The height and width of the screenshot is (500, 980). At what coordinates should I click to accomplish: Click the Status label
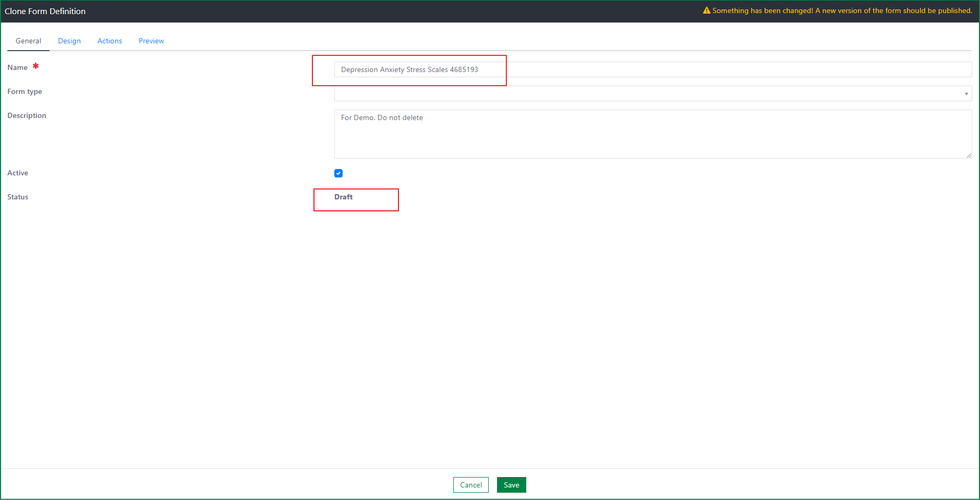coord(18,197)
